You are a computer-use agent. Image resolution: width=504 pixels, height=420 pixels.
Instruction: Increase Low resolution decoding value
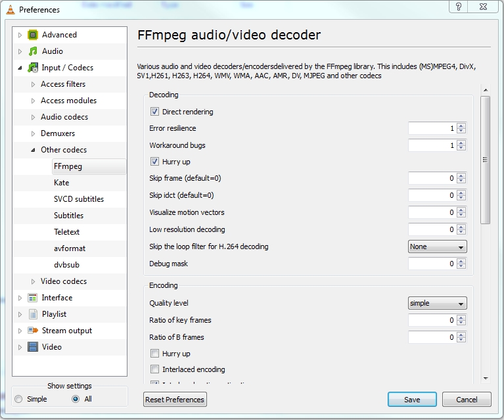[461, 227]
